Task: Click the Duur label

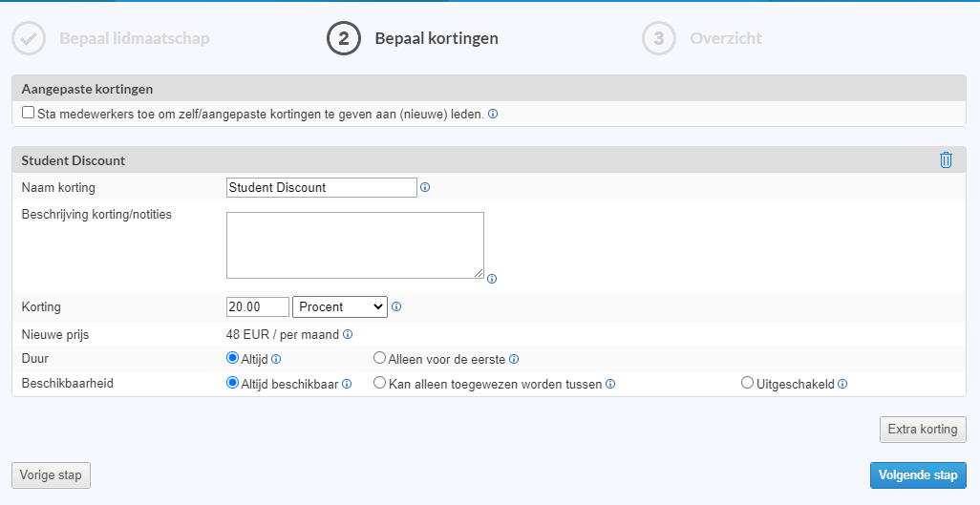Action: click(35, 358)
